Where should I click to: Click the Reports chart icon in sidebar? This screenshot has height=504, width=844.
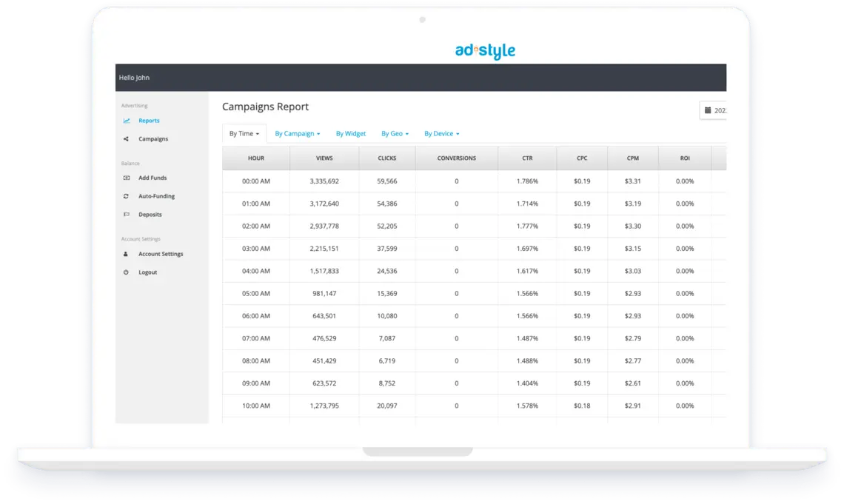click(127, 121)
